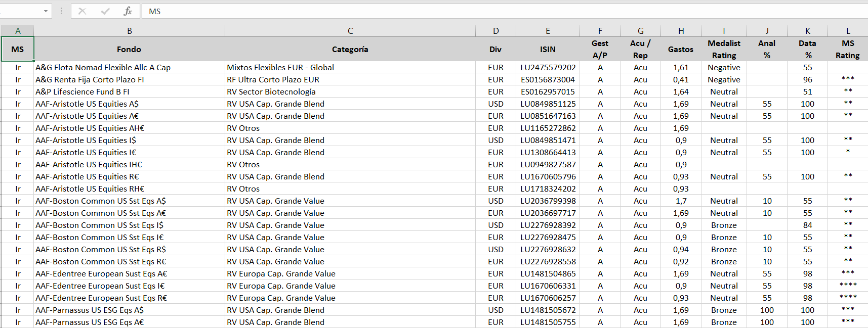The width and height of the screenshot is (868, 328).
Task: Click the Cancel (X) icon in formula bar
Action: pyautogui.click(x=82, y=11)
